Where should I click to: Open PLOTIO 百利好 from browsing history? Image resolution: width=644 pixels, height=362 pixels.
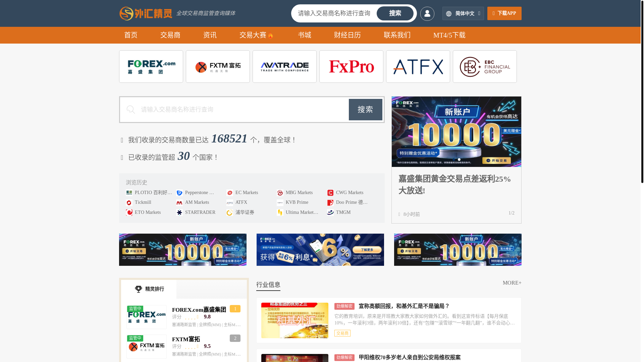(x=149, y=193)
